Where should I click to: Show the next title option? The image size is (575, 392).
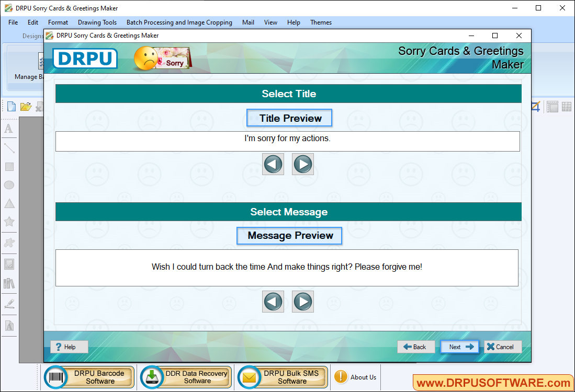click(x=303, y=164)
